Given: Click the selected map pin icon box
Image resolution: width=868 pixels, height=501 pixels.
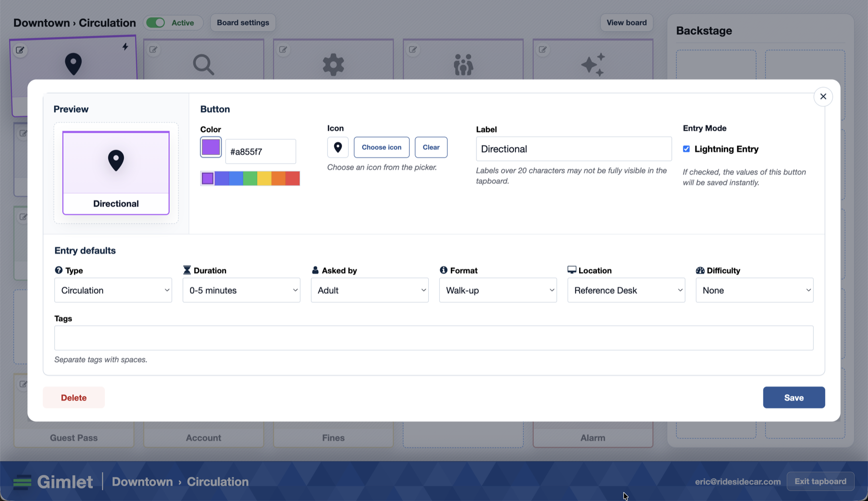Looking at the screenshot, I should tap(338, 147).
